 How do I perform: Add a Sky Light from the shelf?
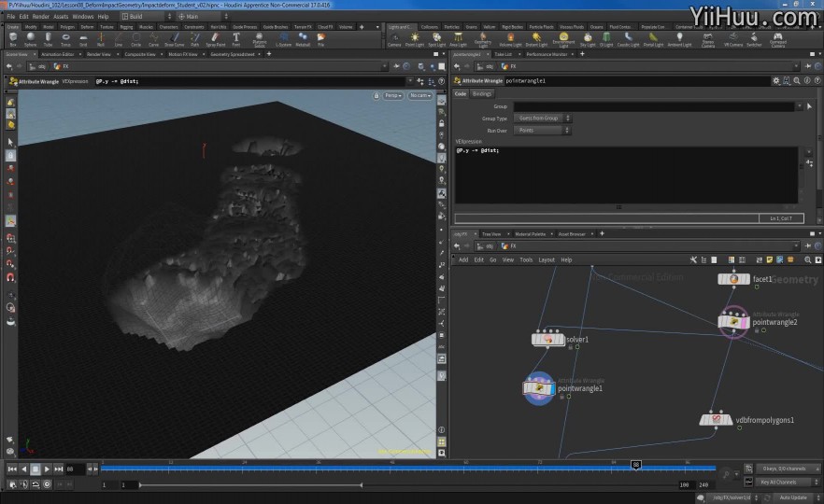588,39
